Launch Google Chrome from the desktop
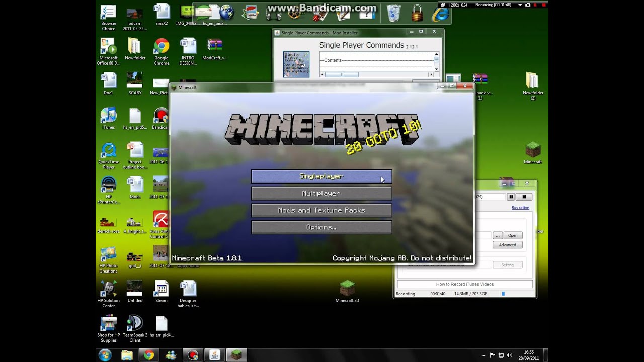Screen dimensions: 644x362 point(162,52)
